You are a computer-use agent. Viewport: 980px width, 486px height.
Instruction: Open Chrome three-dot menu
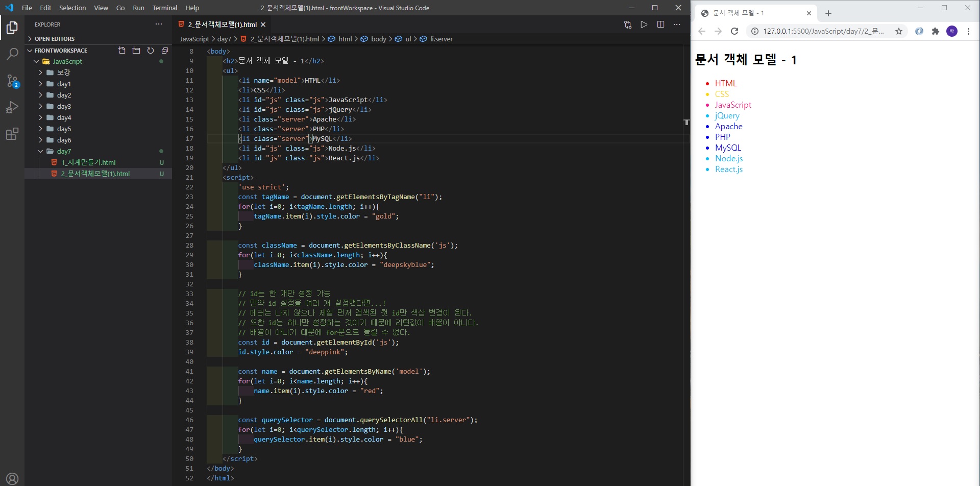point(968,31)
